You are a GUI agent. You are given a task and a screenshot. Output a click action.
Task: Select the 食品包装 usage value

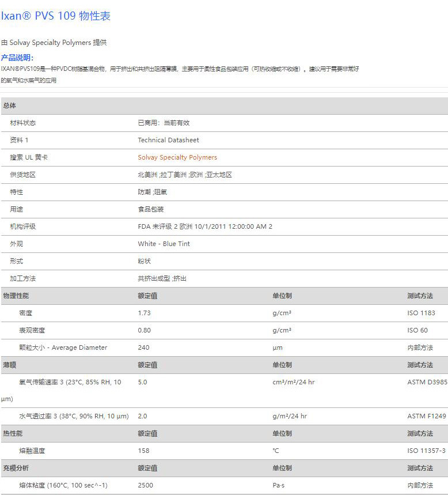point(151,209)
